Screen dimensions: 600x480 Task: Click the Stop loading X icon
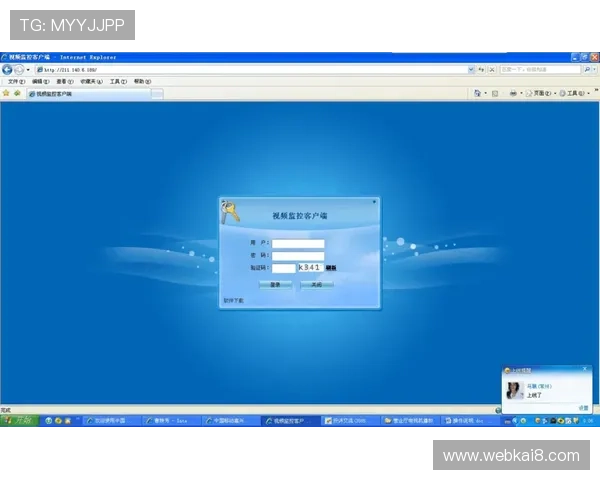click(492, 70)
